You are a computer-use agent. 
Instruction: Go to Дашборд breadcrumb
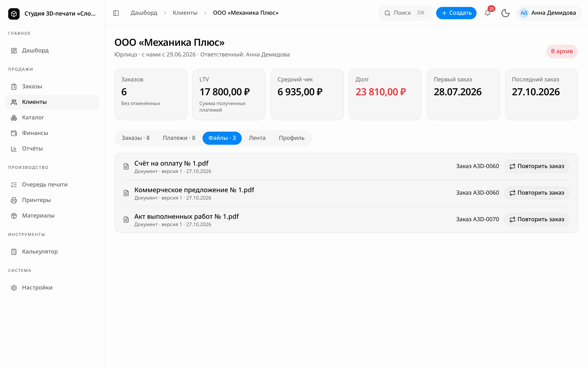pyautogui.click(x=144, y=13)
